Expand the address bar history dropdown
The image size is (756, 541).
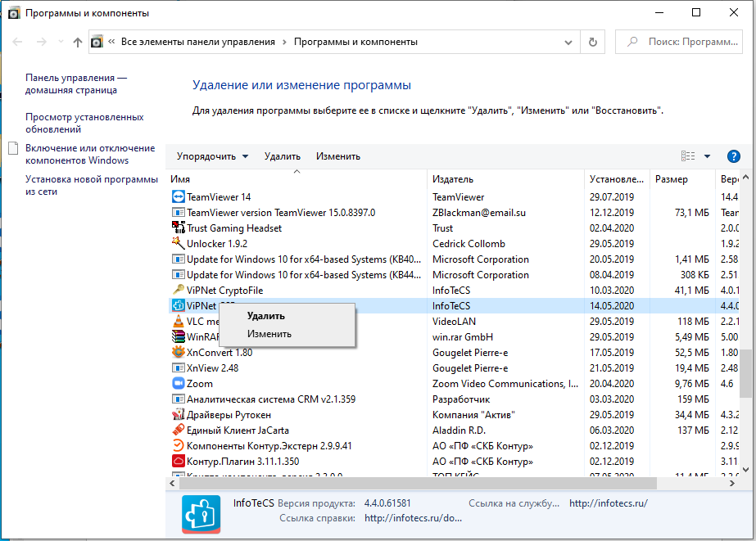point(569,42)
